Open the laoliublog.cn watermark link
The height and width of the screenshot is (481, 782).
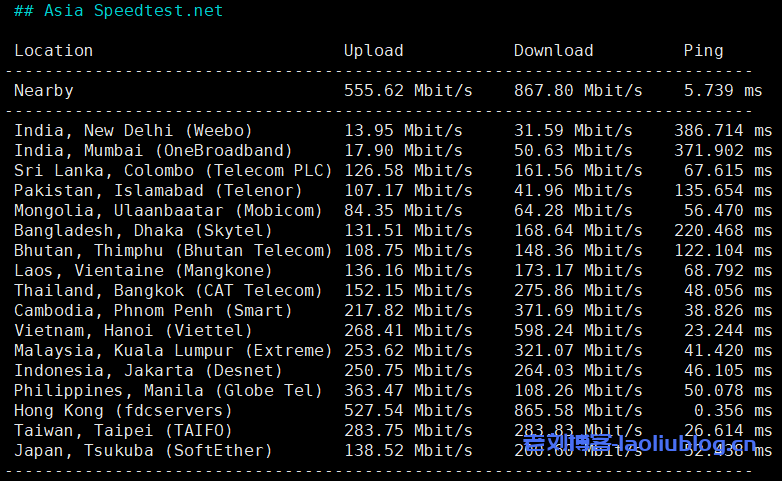pyautogui.click(x=640, y=443)
